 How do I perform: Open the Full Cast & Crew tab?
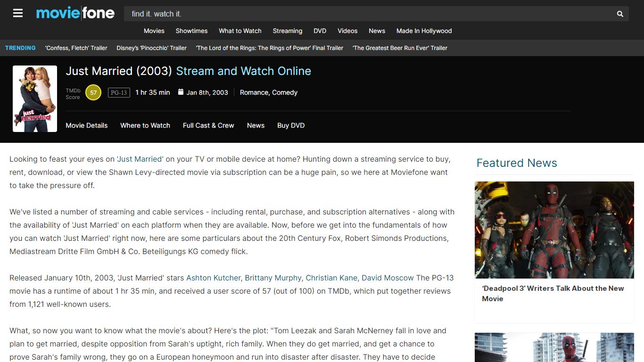point(208,125)
